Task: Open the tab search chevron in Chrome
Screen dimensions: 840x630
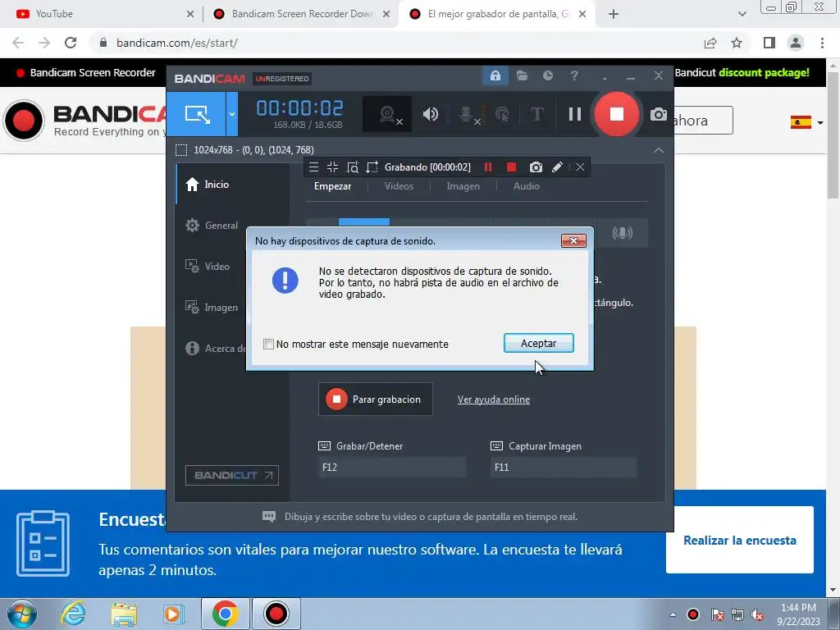Action: pyautogui.click(x=742, y=14)
